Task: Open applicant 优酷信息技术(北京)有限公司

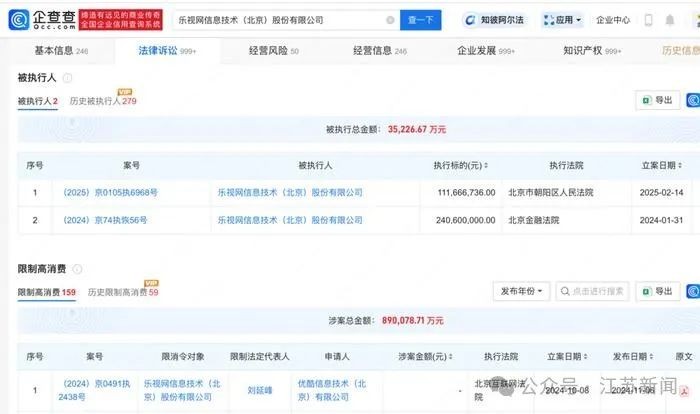Action: click(x=332, y=390)
